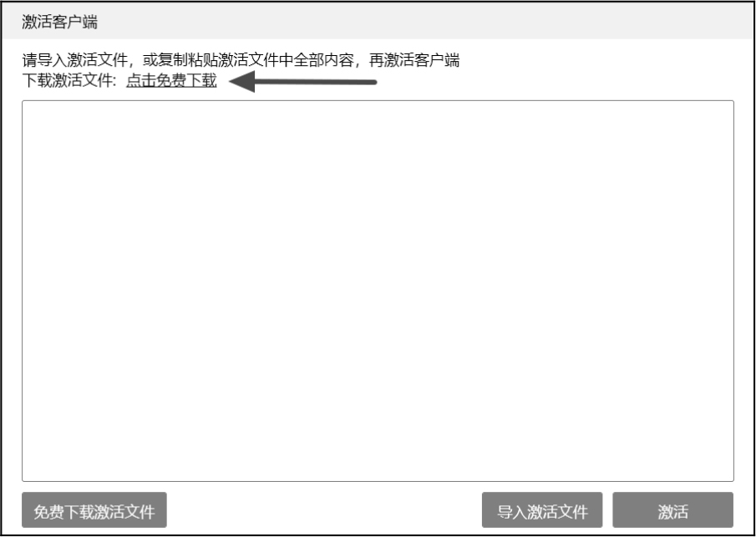Click the dark arrowhead next to 点击免费下载
The width and height of the screenshot is (756, 537).
tap(242, 82)
